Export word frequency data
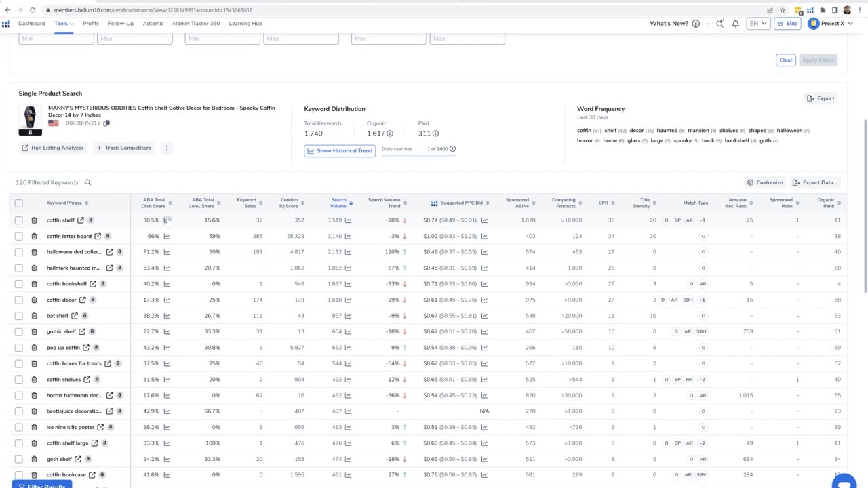The image size is (868, 488). tap(821, 98)
